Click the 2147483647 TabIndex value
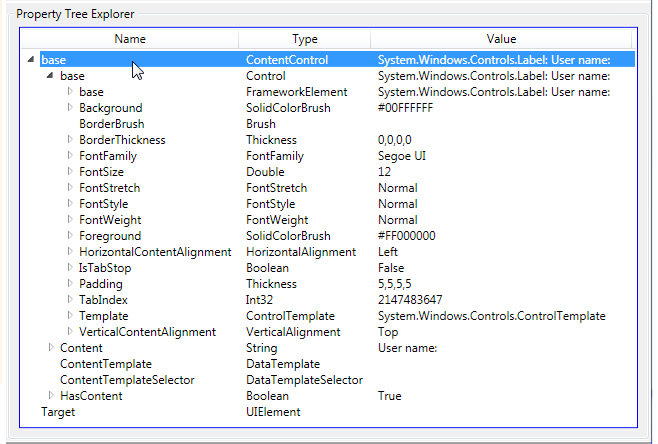Image resolution: width=658 pixels, height=444 pixels. point(410,300)
